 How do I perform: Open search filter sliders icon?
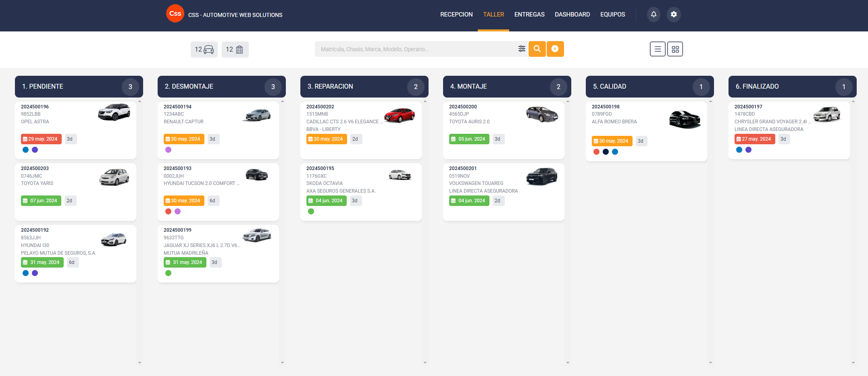(x=522, y=49)
